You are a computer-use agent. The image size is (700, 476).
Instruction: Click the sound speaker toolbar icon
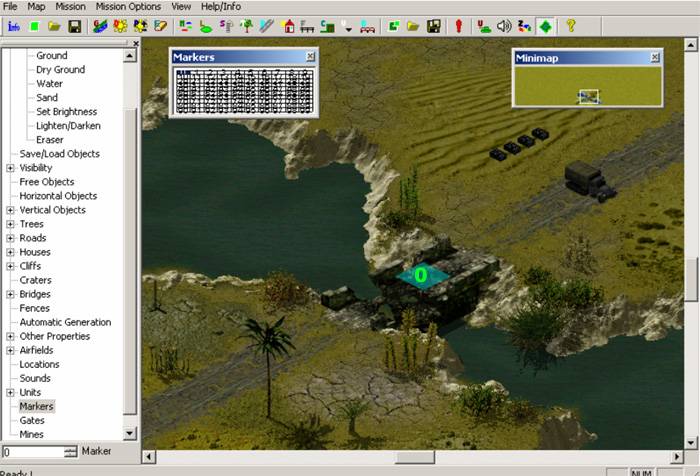(504, 25)
